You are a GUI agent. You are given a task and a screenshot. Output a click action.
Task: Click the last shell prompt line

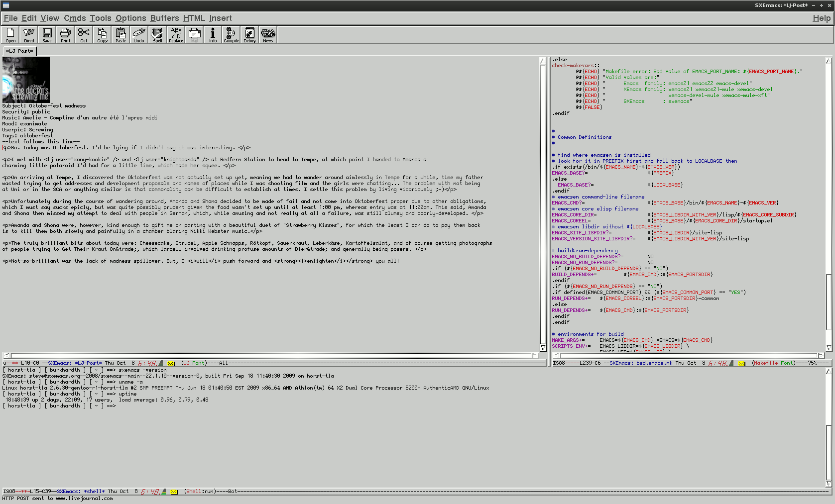point(59,405)
